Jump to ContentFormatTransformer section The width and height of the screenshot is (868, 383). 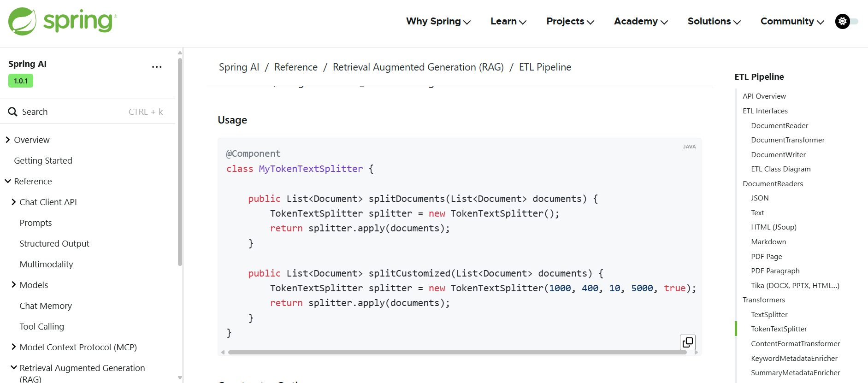(795, 343)
